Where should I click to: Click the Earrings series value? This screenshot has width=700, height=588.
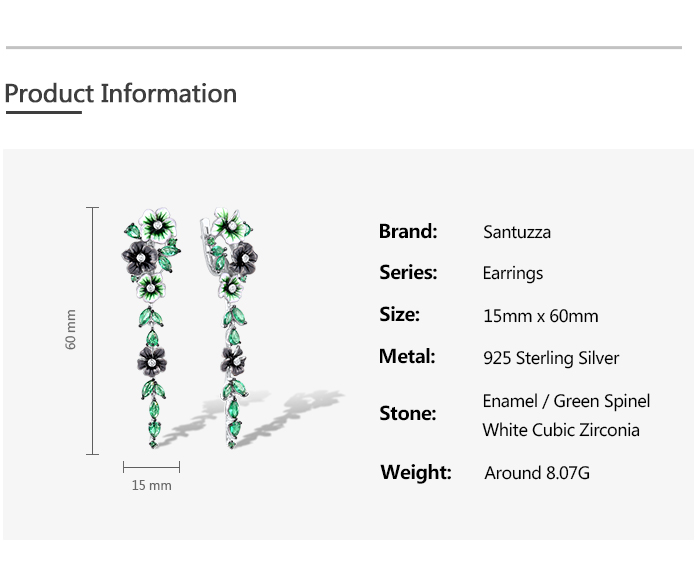pyautogui.click(x=512, y=273)
